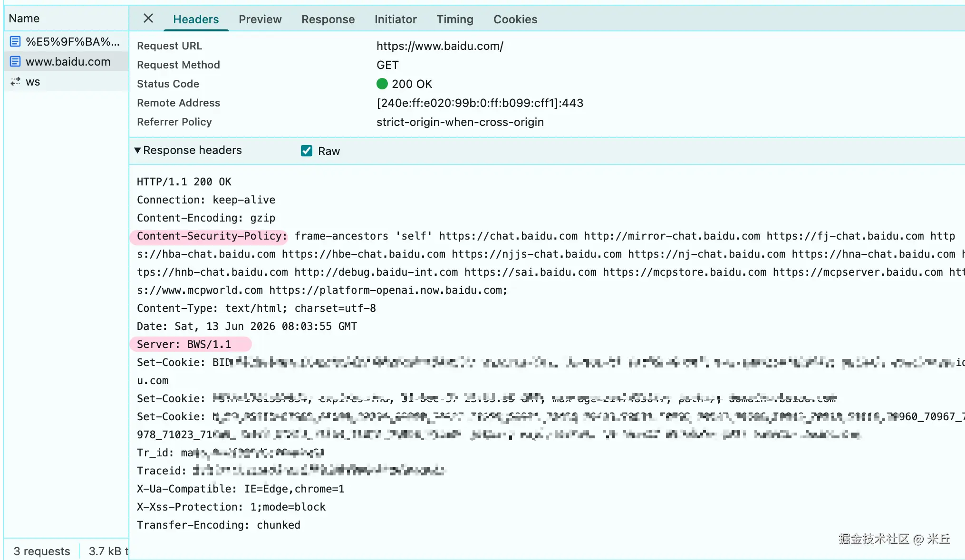The width and height of the screenshot is (965, 560).
Task: Click the Request URL label
Action: [x=169, y=46]
